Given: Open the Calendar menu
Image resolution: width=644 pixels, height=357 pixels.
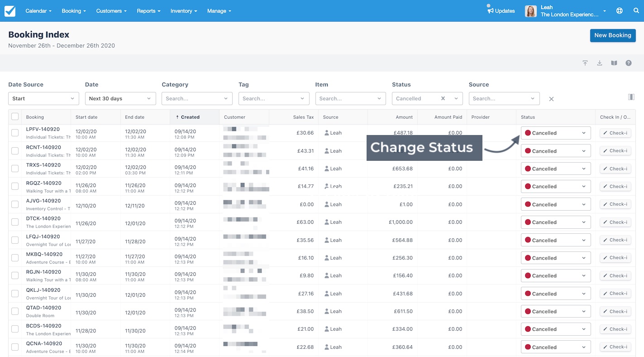Looking at the screenshot, I should tap(38, 11).
